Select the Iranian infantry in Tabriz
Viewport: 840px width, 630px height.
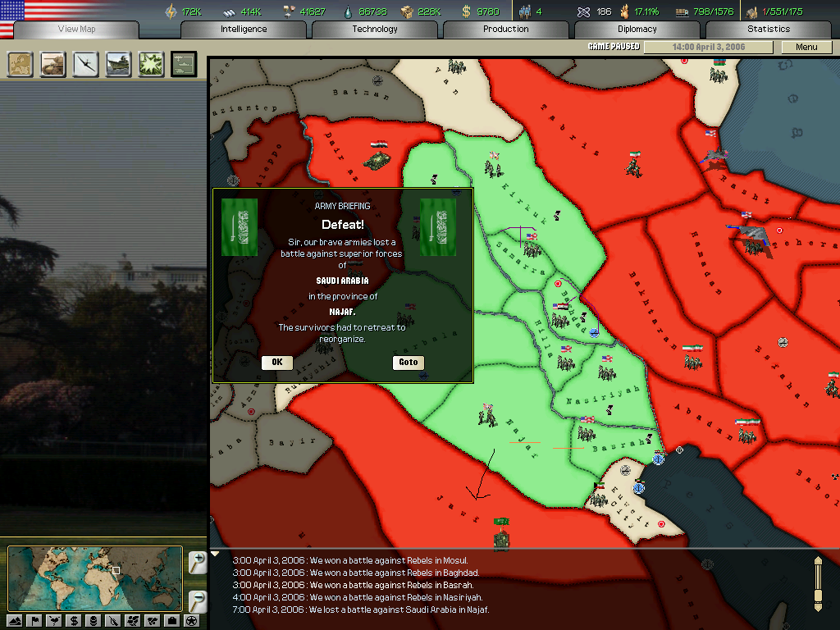[634, 167]
